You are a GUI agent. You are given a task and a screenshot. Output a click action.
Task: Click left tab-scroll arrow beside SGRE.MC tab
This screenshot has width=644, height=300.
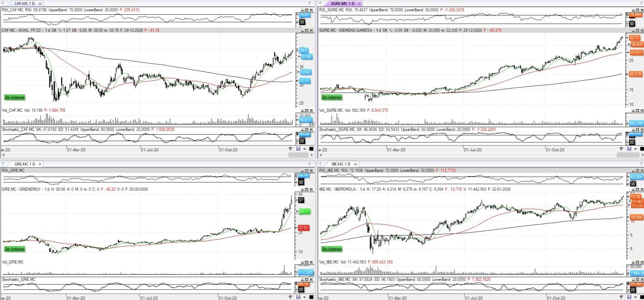click(320, 3)
